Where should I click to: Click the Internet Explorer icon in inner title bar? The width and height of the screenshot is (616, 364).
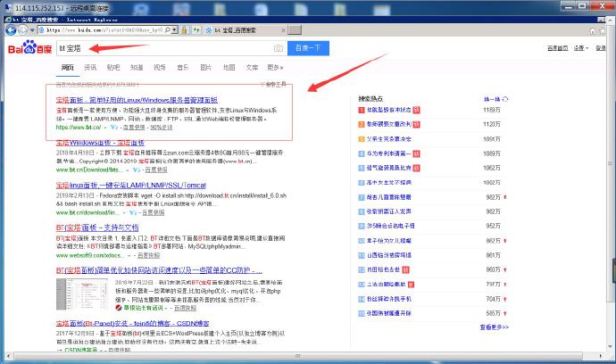pos(8,20)
